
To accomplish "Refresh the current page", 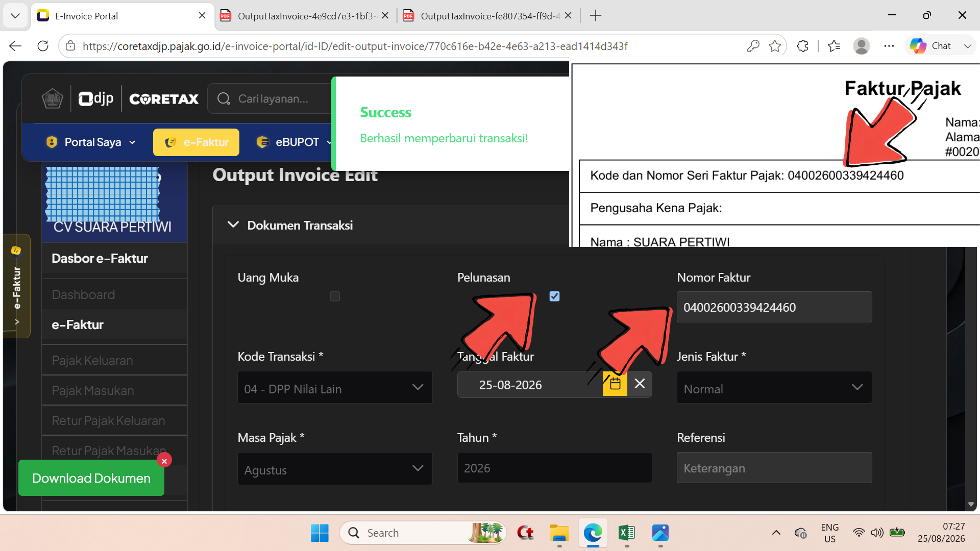I will tap(43, 46).
